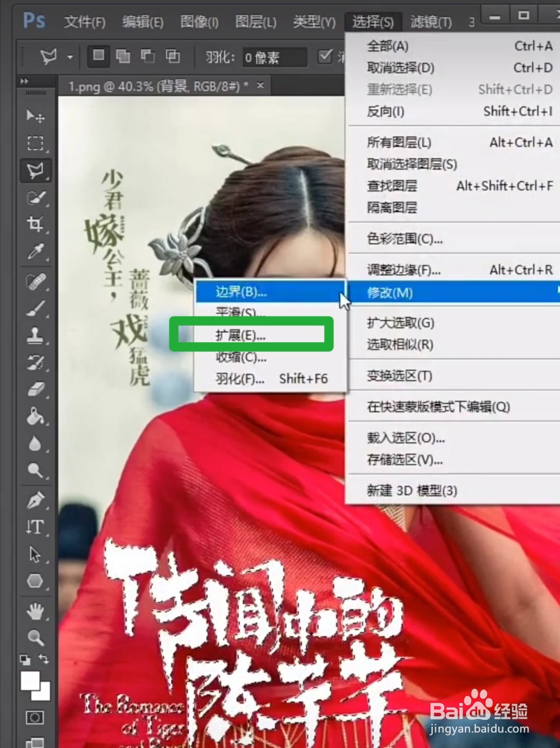Select the Crop tool
The width and height of the screenshot is (560, 748).
[35, 224]
